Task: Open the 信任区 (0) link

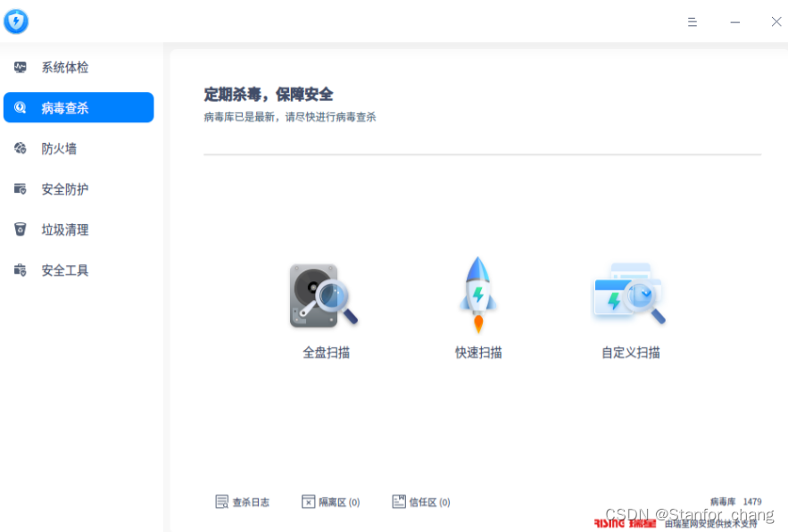Action: 429,503
